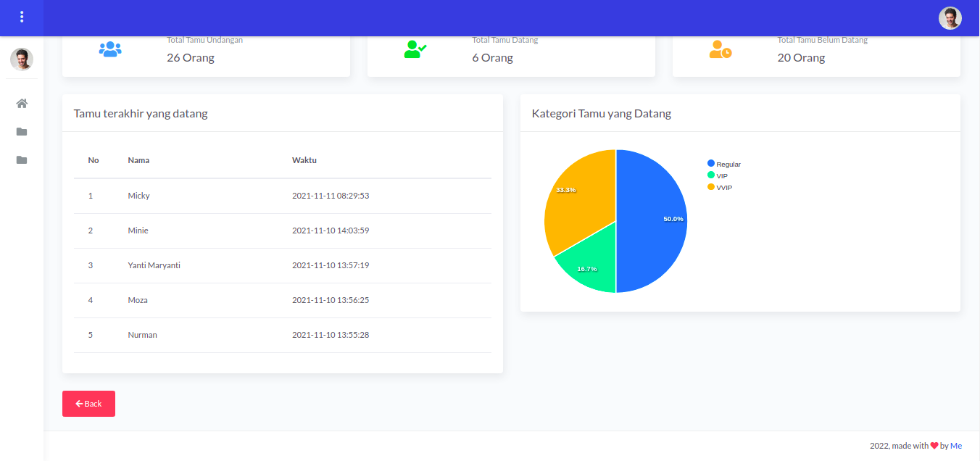Select the Micky row in guest table

click(283, 196)
